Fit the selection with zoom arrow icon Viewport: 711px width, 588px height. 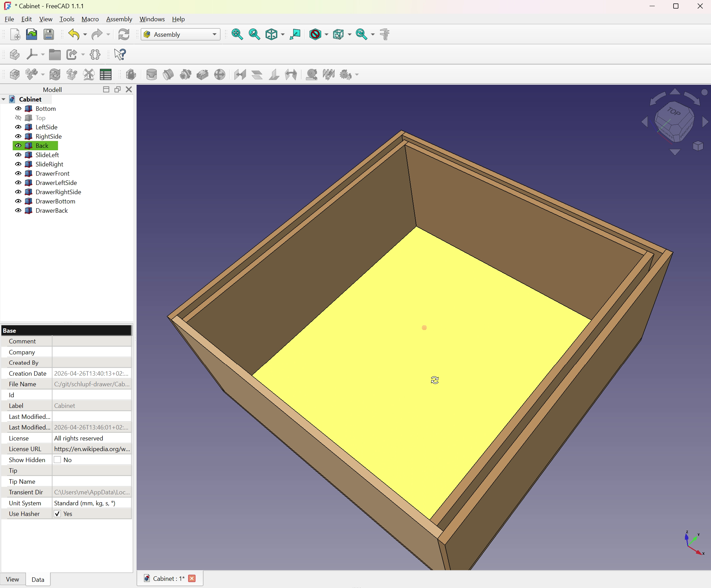(254, 34)
